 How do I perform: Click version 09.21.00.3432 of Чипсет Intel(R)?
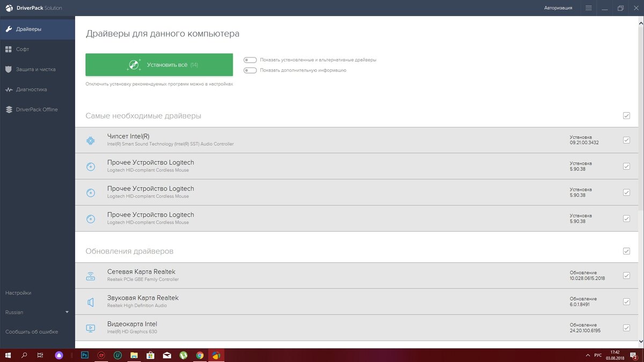coord(584,143)
